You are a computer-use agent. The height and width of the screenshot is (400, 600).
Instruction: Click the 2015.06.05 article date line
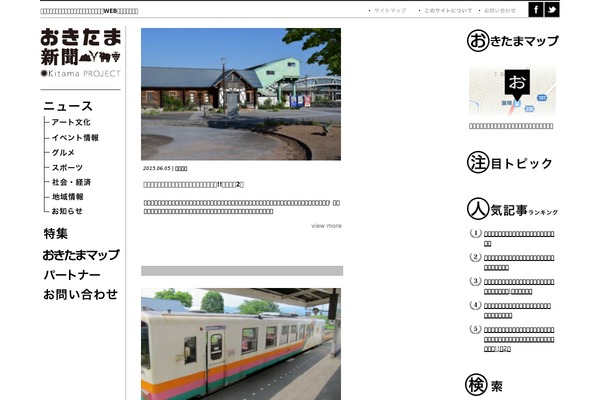coord(165,168)
